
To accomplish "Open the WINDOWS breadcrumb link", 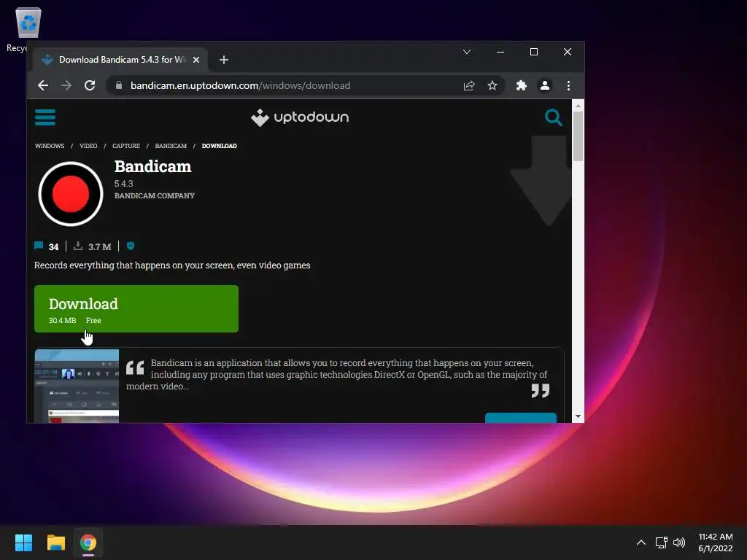I will pyautogui.click(x=50, y=146).
